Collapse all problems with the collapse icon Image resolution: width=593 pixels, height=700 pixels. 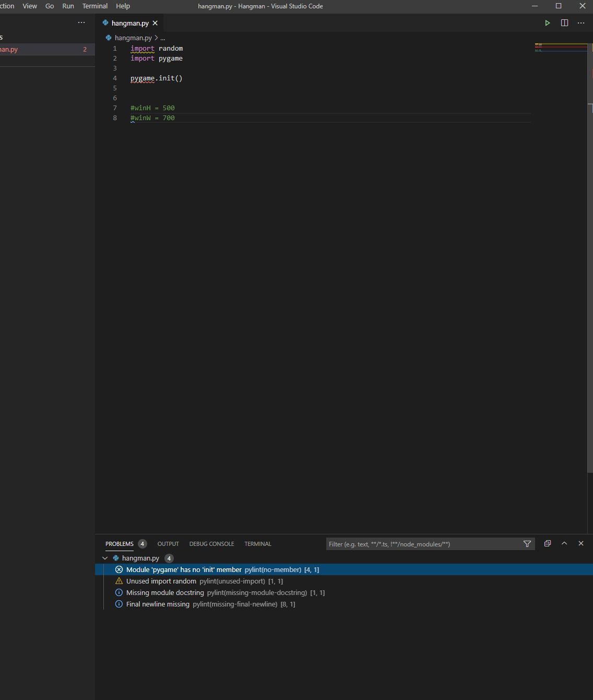[x=547, y=543]
